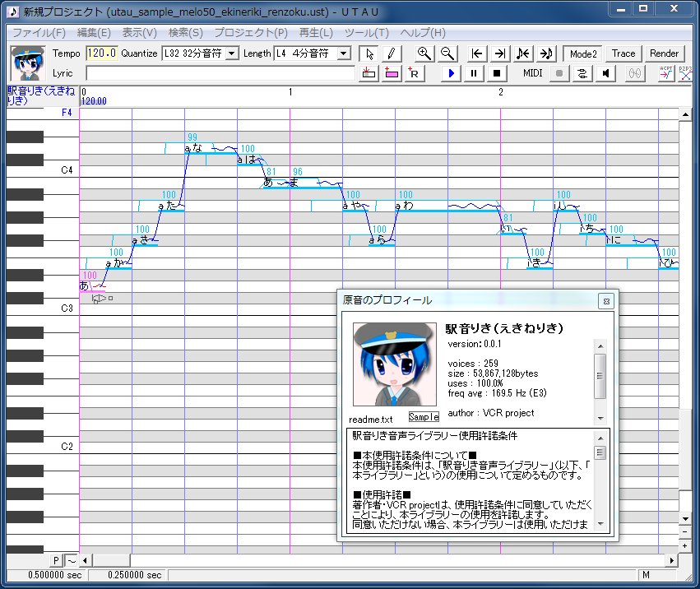This screenshot has height=589, width=700.
Task: Click the ACPT crossfade icon
Action: [x=665, y=73]
